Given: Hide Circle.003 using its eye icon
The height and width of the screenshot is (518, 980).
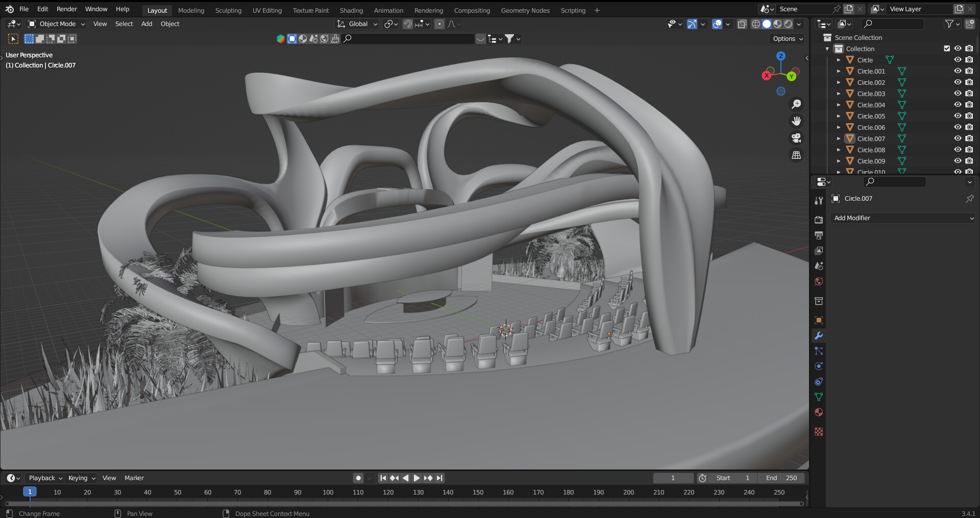Looking at the screenshot, I should (958, 93).
